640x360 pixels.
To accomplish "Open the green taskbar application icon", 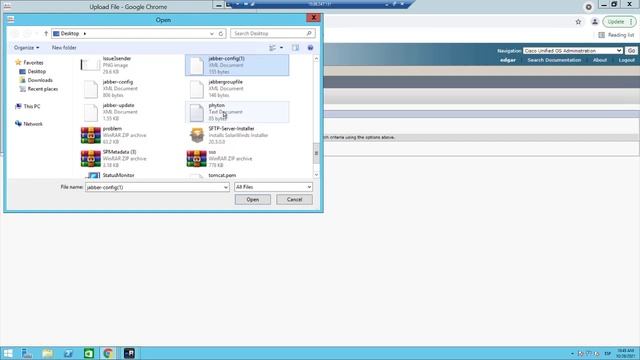I will pyautogui.click(x=89, y=353).
